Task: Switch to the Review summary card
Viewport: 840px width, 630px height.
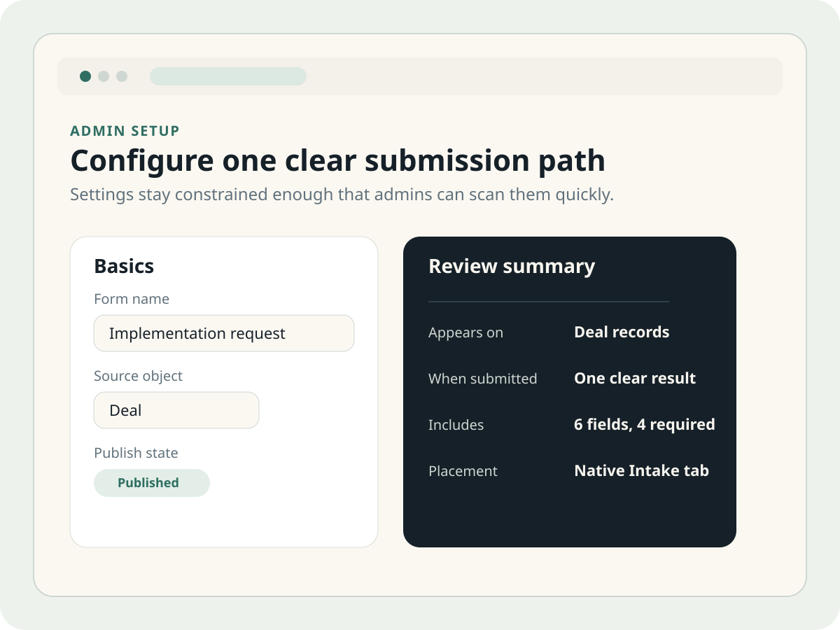Action: (570, 391)
